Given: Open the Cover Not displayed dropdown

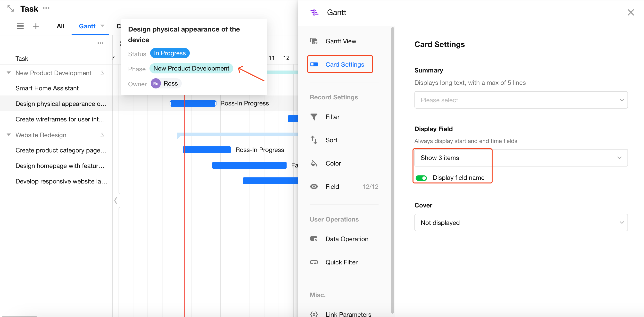Looking at the screenshot, I should pos(521,222).
